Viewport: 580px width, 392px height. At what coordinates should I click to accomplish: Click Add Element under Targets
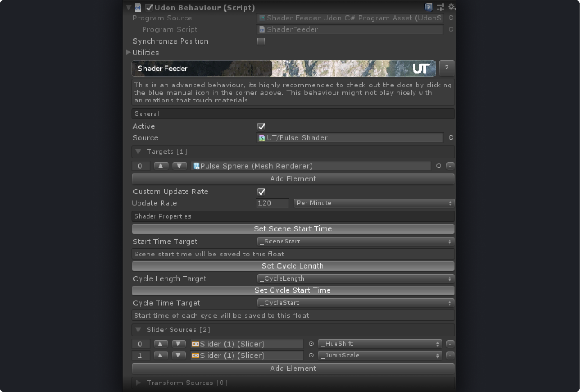click(x=293, y=179)
